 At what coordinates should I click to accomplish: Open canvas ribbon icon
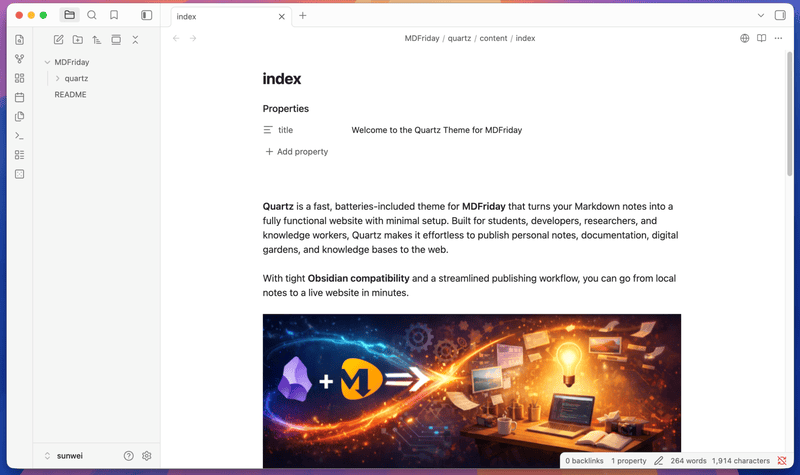(19, 78)
